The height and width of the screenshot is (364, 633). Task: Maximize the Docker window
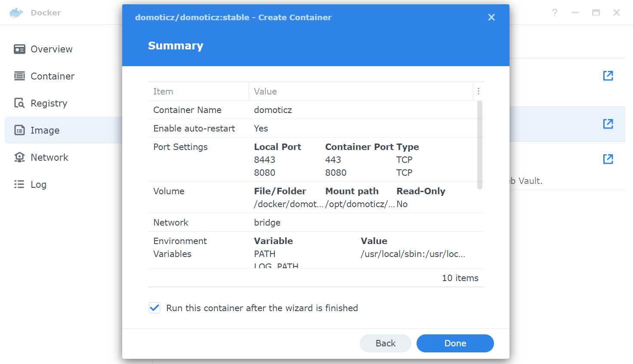point(596,12)
